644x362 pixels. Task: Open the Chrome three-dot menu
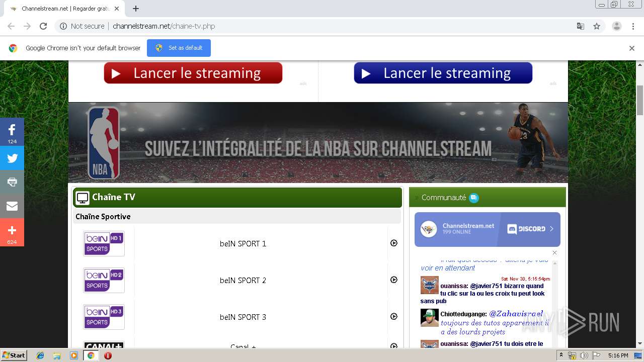tap(633, 26)
